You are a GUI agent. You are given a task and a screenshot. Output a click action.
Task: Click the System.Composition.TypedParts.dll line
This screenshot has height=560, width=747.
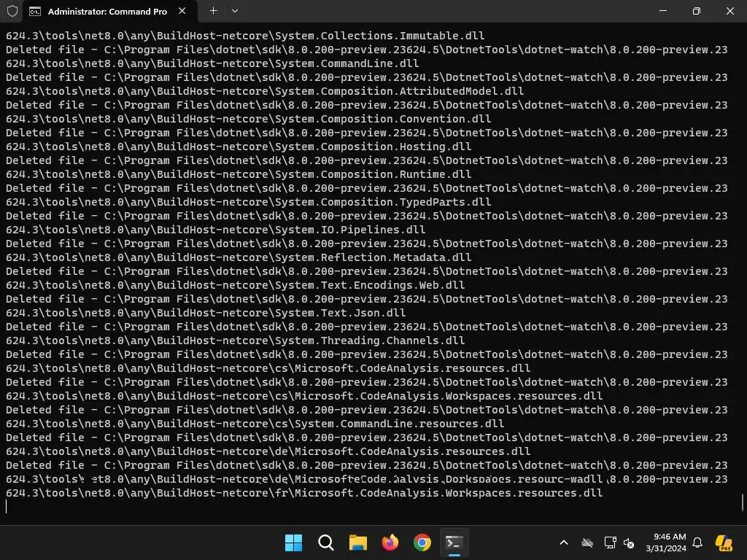click(x=248, y=201)
